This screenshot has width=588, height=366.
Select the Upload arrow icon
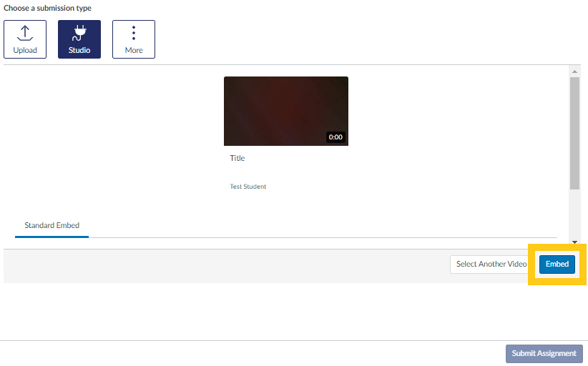(25, 34)
